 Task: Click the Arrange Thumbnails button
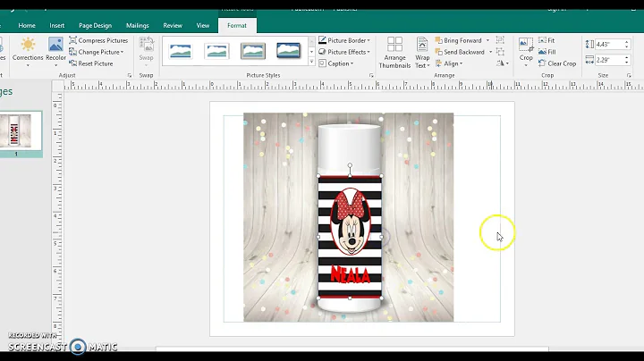(x=394, y=53)
